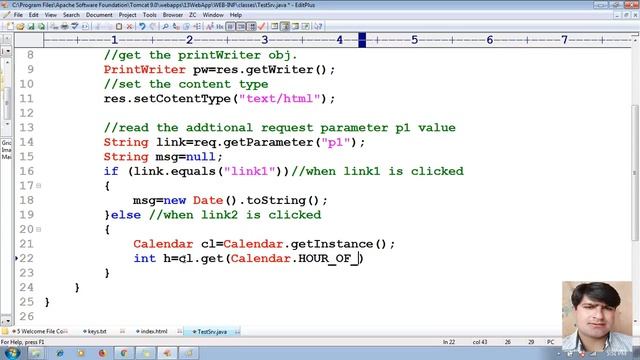Viewport: 640px width, 360px height.
Task: Open Firefox from the taskbar
Action: (x=102, y=353)
